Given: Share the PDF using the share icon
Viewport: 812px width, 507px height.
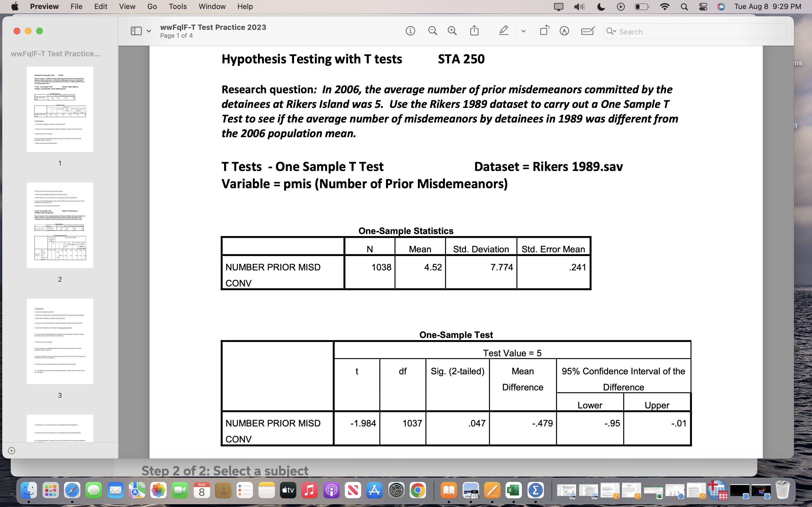Looking at the screenshot, I should pos(474,30).
